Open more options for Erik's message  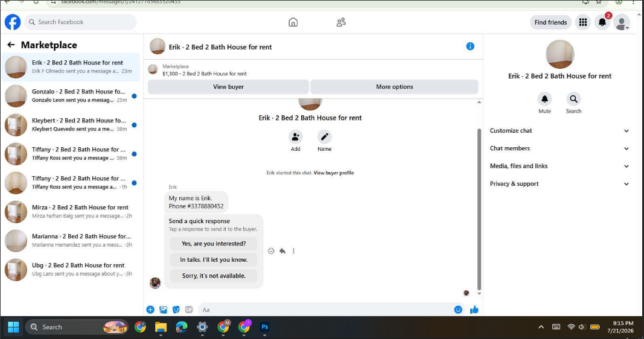pos(293,251)
